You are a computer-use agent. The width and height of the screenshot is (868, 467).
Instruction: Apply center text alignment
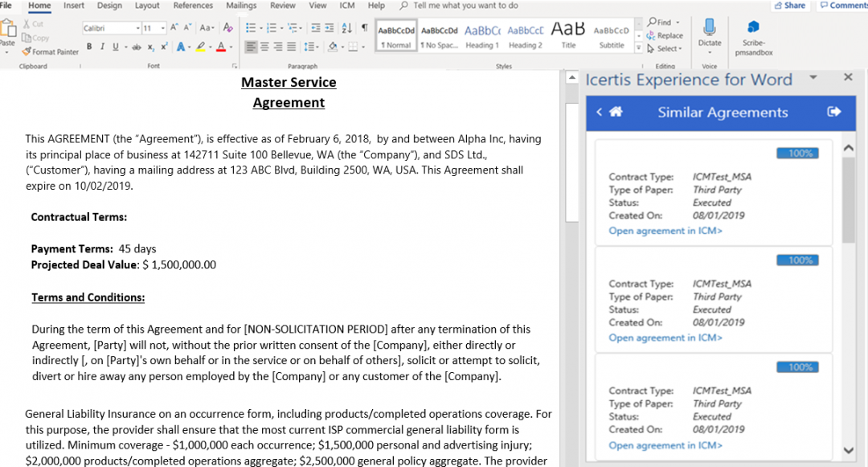(264, 47)
